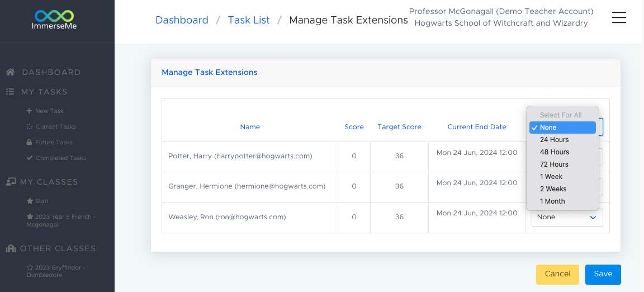The height and width of the screenshot is (292, 644).
Task: Open Current Tasks in sidebar
Action: [56, 126]
